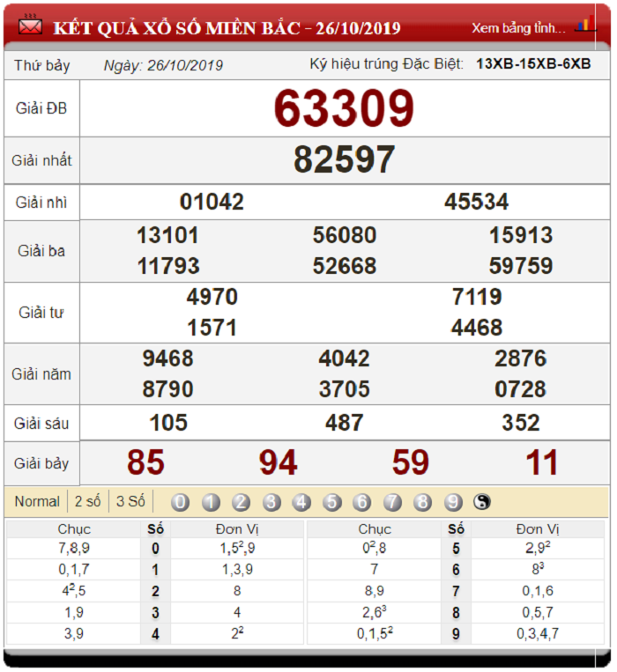
Task: Click the Giải sáu row label
Action: (x=41, y=424)
